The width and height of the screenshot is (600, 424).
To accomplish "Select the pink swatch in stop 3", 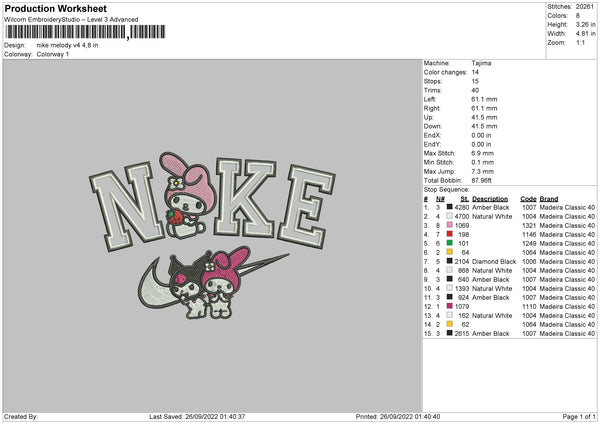I will (x=450, y=225).
